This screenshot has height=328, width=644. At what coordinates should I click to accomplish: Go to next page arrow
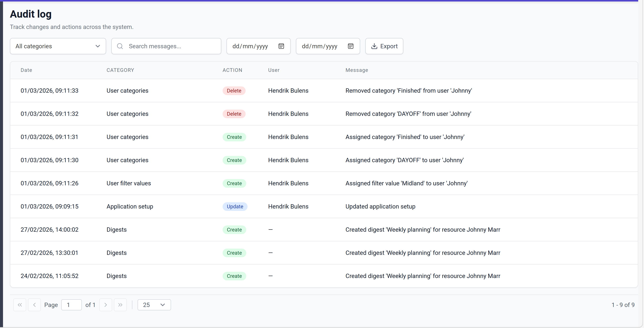[x=106, y=305]
